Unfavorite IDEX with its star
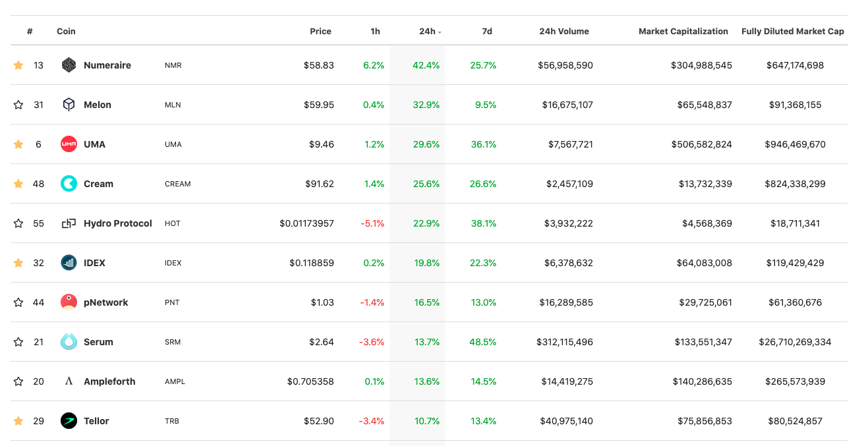The image size is (868, 446). tap(18, 263)
